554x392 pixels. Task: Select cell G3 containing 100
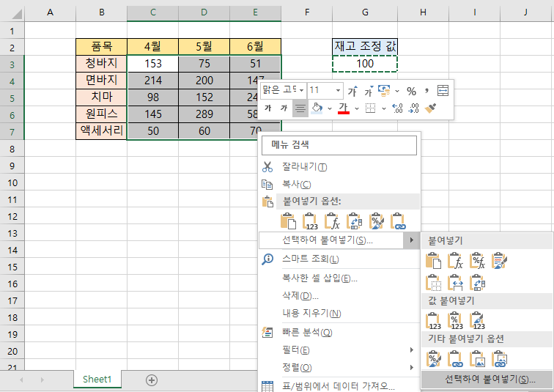tap(365, 64)
